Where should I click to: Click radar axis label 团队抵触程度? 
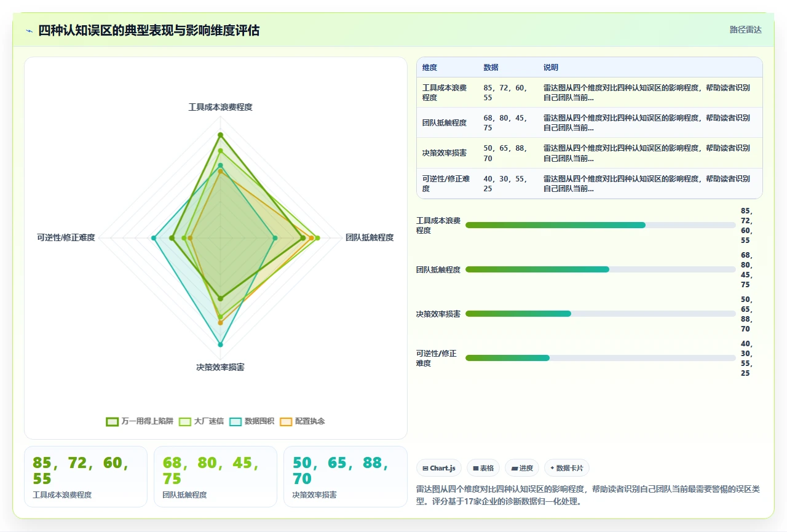[x=370, y=237]
